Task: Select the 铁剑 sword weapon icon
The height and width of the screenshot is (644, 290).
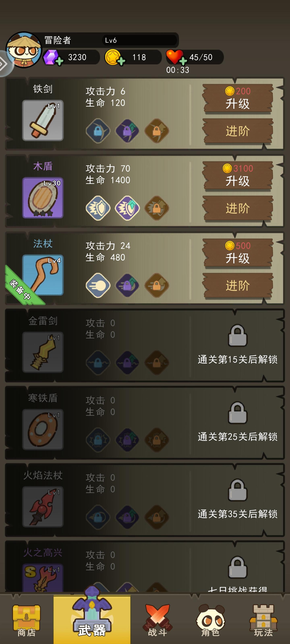Action: tap(43, 121)
